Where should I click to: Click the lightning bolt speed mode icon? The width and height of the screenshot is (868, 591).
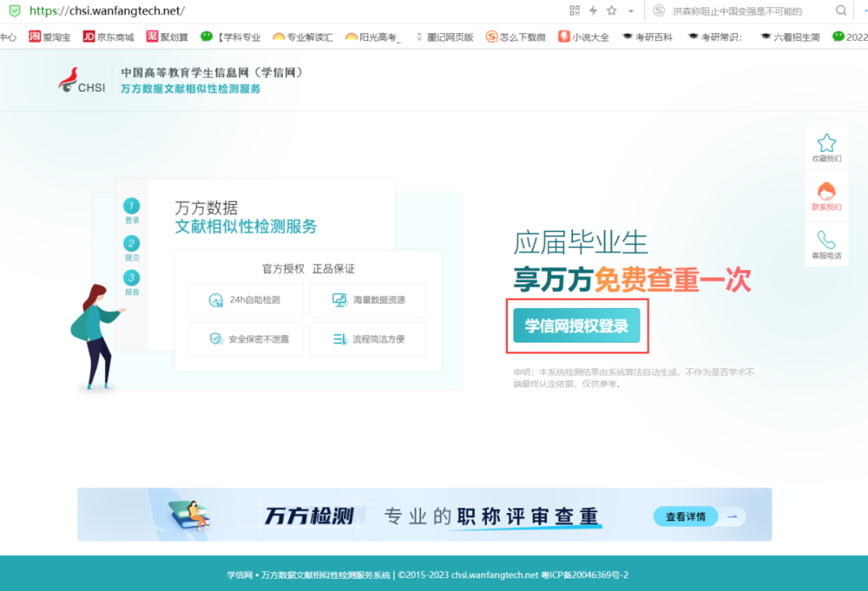[x=593, y=10]
